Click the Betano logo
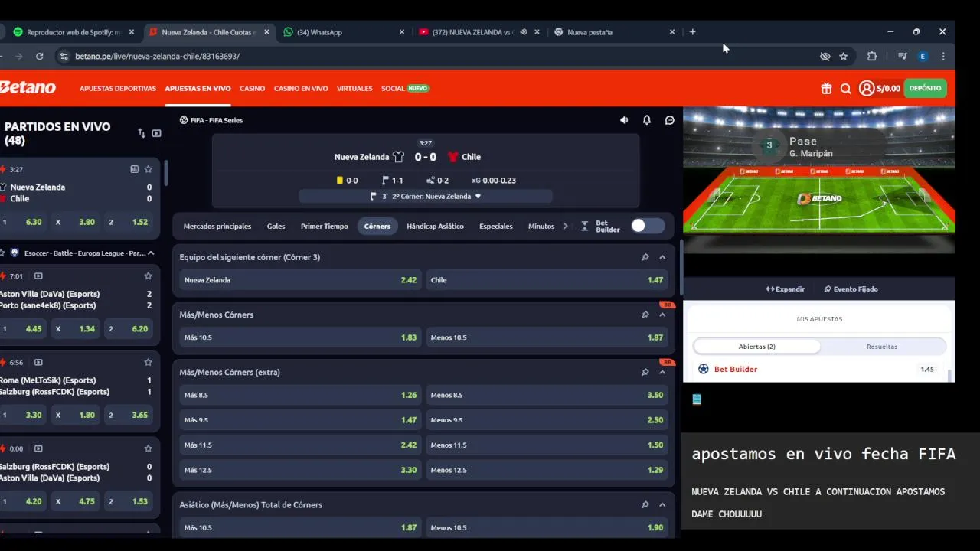This screenshot has height=551, width=980. [28, 88]
